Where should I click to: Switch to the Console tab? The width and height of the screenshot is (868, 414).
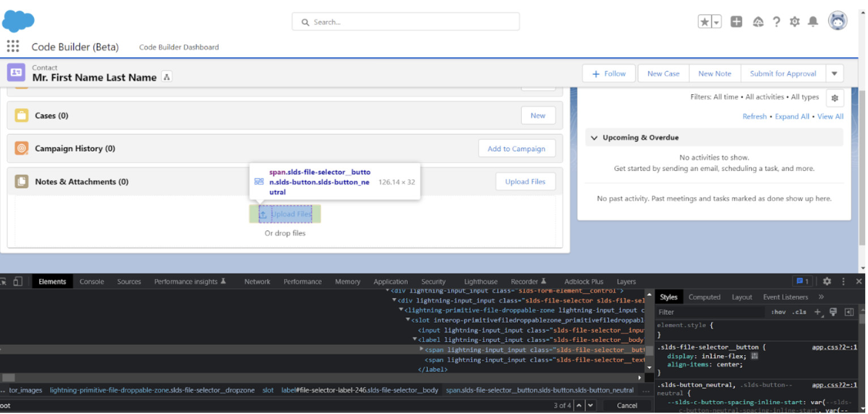(x=92, y=282)
